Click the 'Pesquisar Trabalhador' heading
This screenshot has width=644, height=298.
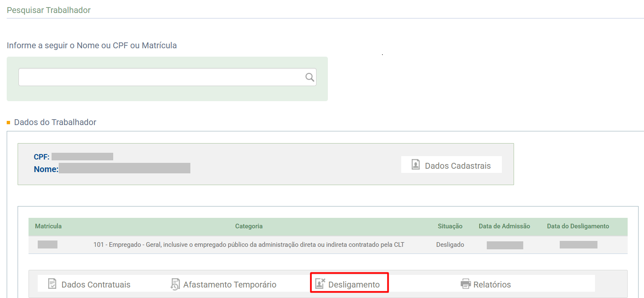[49, 10]
